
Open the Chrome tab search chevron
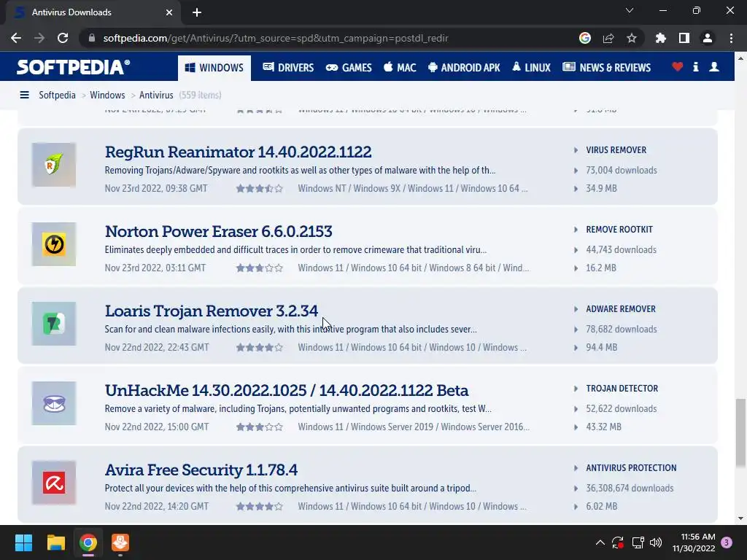630,10
